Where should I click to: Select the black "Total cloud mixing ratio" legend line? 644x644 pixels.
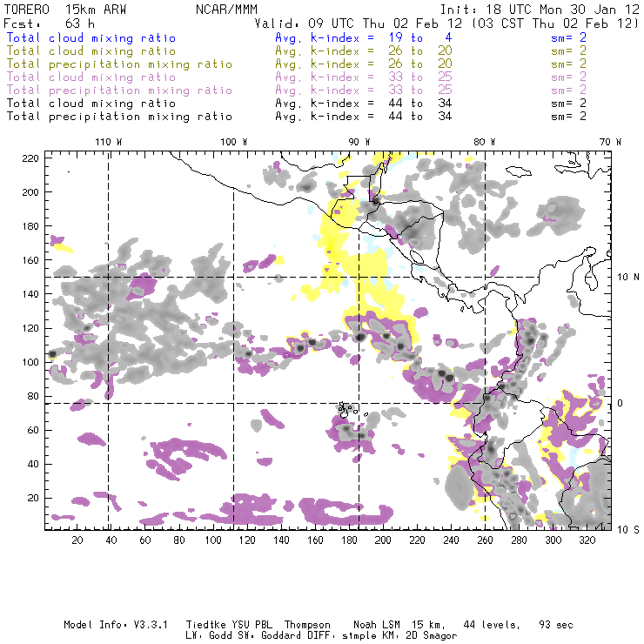coord(91,104)
